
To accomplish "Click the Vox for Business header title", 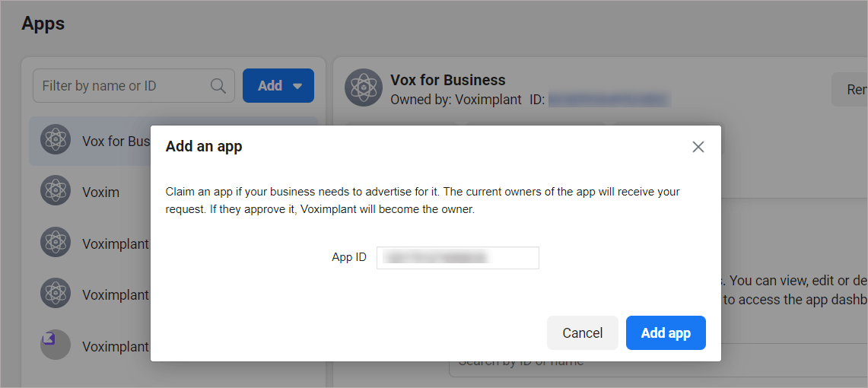I will 448,80.
